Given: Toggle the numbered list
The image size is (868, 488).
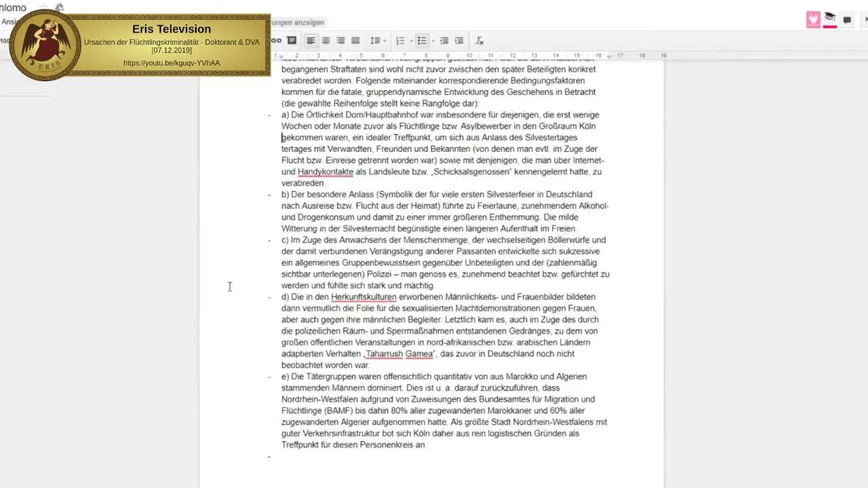Looking at the screenshot, I should pyautogui.click(x=400, y=41).
